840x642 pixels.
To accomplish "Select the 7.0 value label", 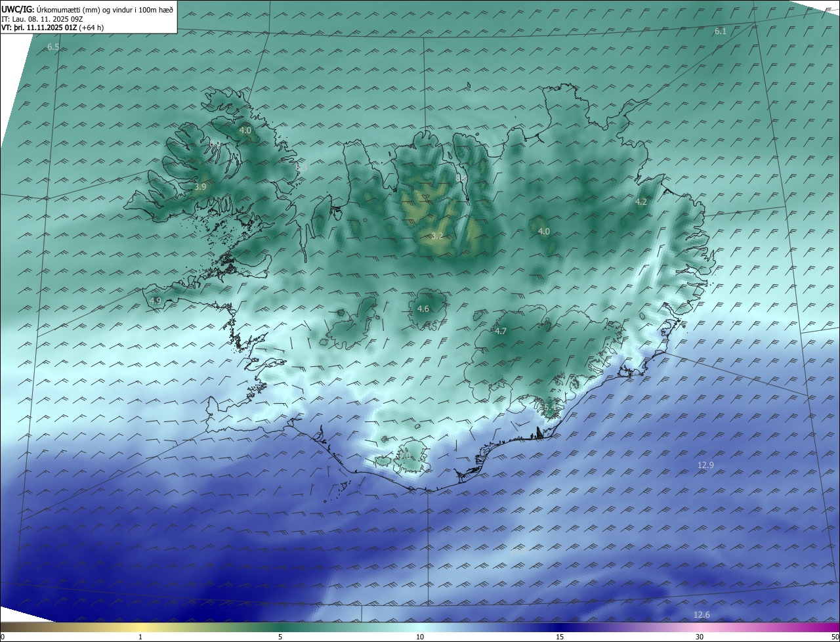I will (405, 456).
